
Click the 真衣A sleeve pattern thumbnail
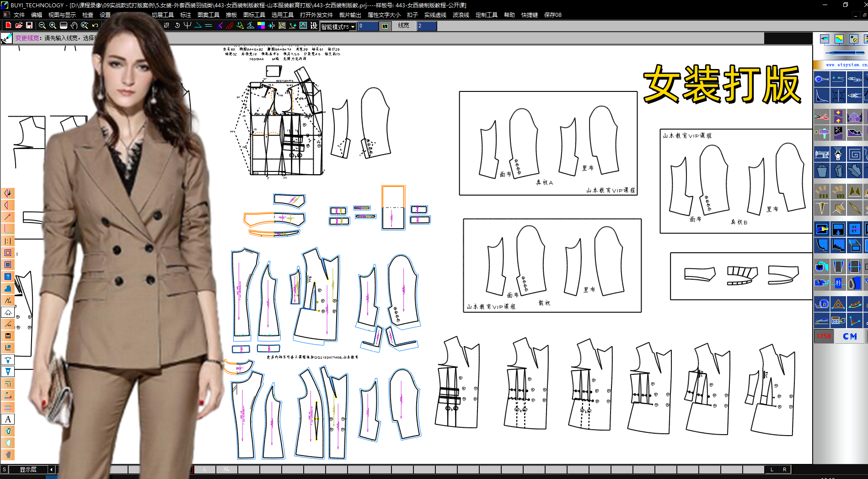[x=548, y=144]
